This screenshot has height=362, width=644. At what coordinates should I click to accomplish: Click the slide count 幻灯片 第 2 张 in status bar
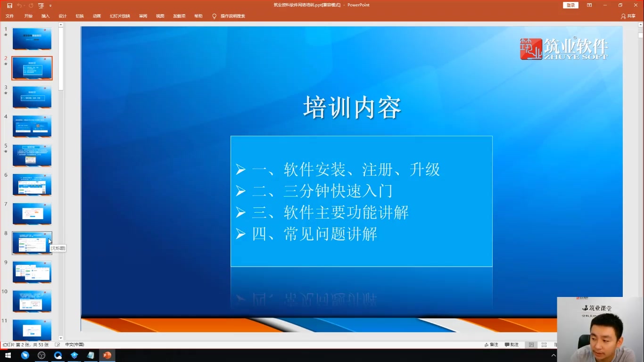[25, 345]
